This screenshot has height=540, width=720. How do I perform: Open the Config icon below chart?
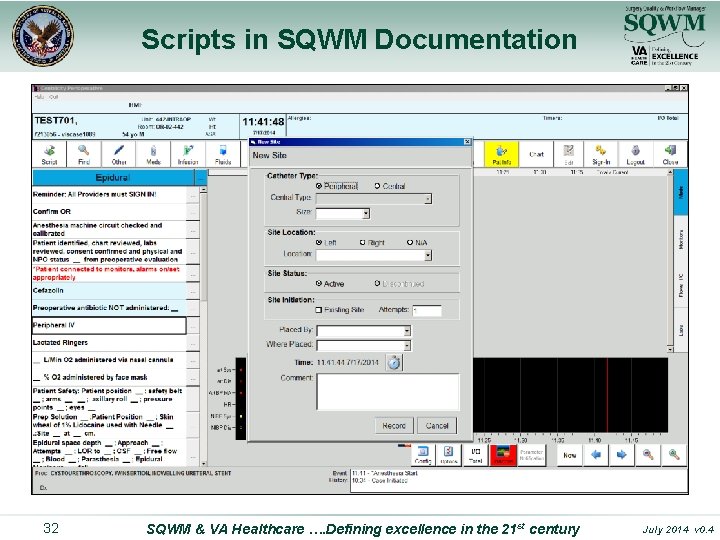pos(423,455)
